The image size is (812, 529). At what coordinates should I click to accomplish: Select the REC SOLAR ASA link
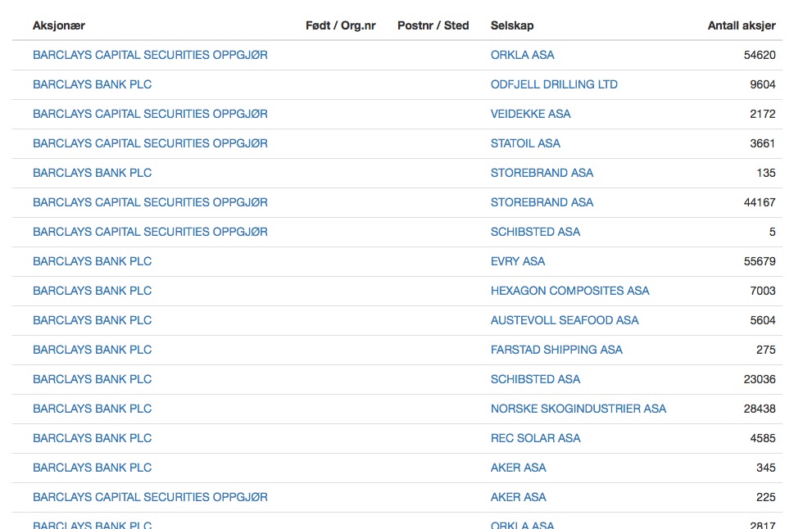pos(535,438)
